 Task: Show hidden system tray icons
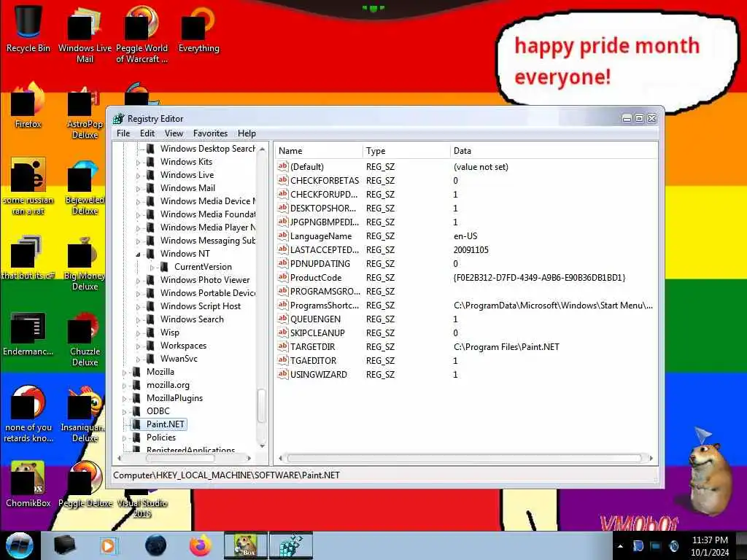(620, 546)
